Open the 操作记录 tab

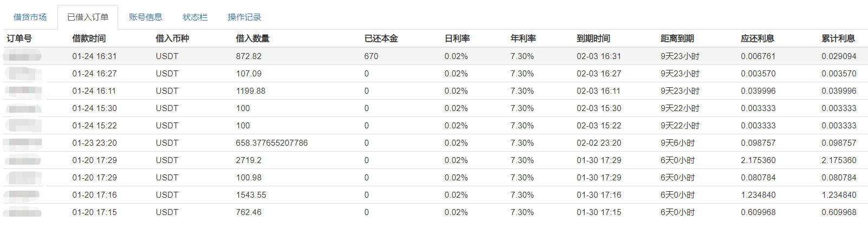(x=244, y=17)
